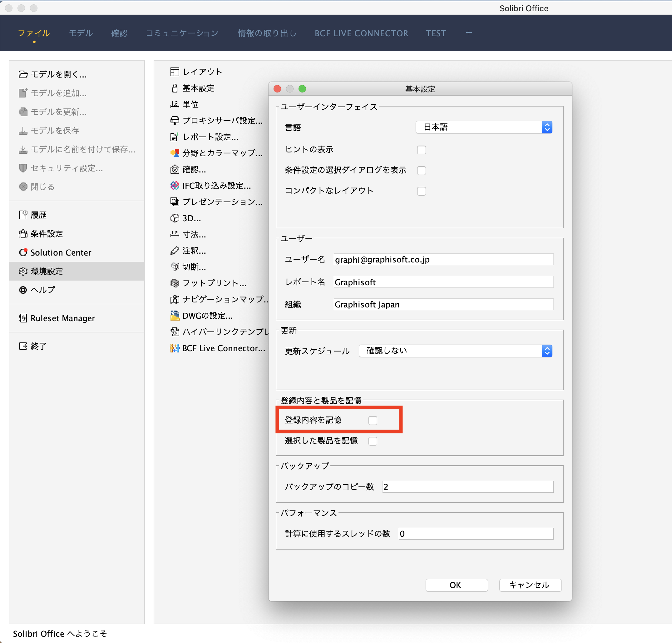Click the DWGの設定 icon
Image resolution: width=672 pixels, height=643 pixels.
click(x=175, y=315)
